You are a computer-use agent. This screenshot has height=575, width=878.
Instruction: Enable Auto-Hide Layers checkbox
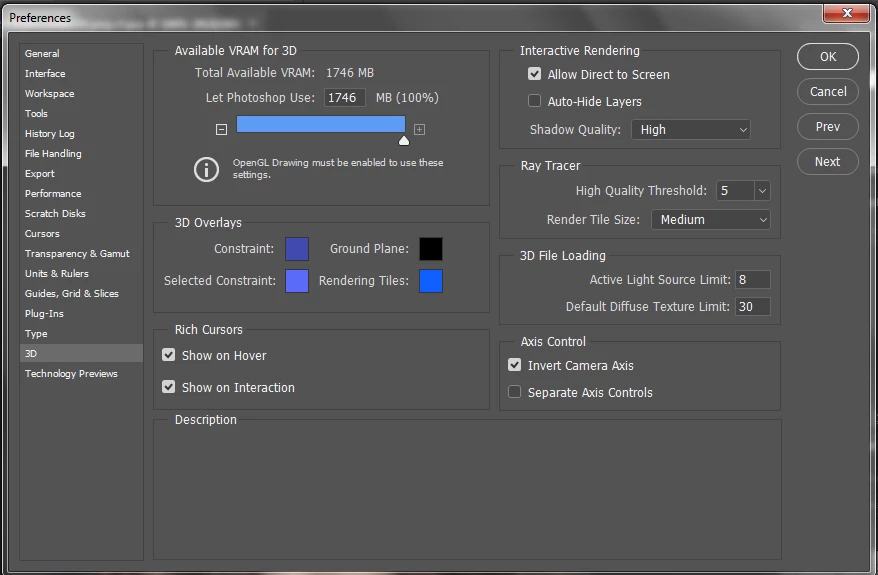click(x=534, y=101)
